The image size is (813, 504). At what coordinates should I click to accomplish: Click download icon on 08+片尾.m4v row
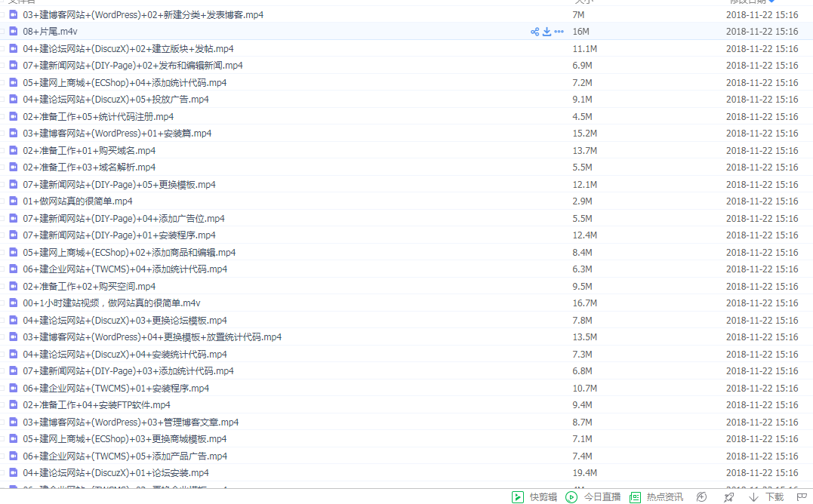click(547, 32)
